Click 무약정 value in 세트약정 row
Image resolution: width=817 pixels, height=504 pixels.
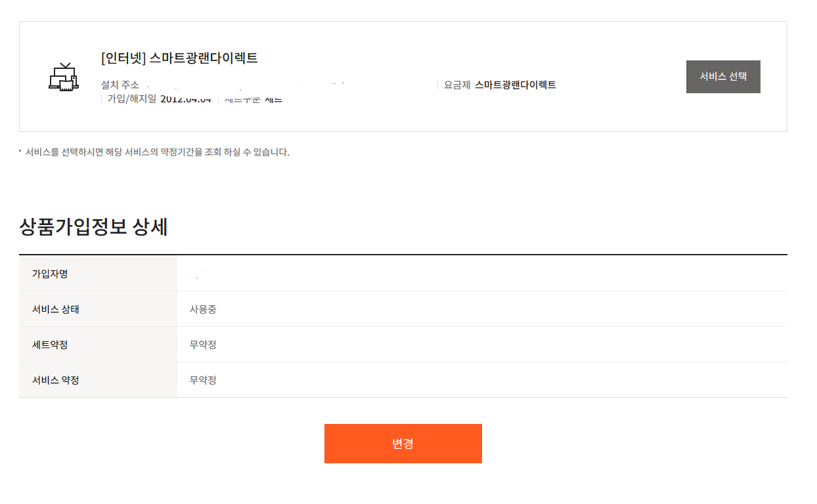(x=203, y=345)
